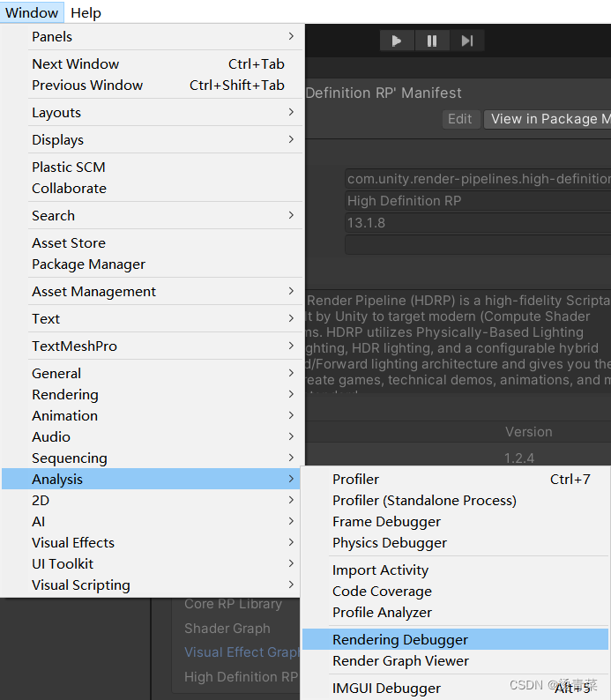Open Profile Analyzer window

coord(455,613)
